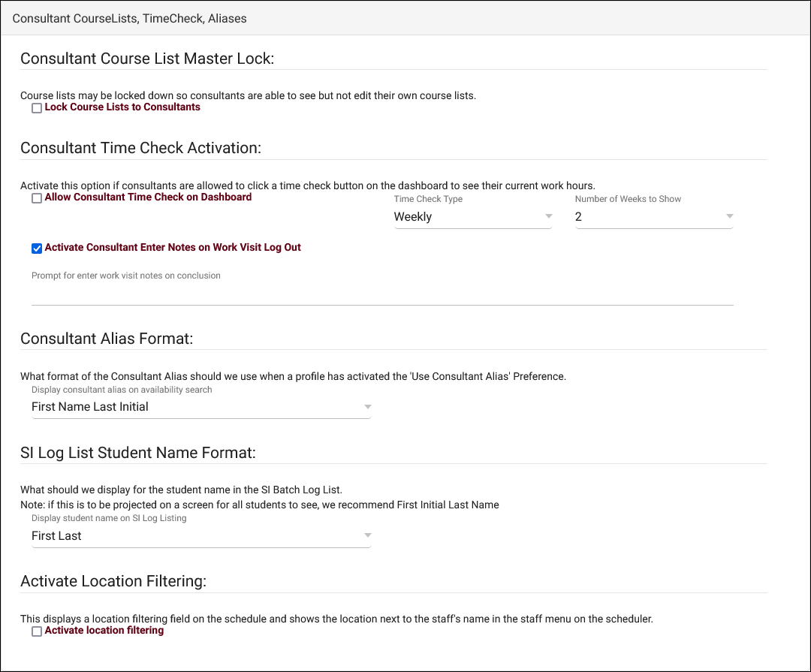The width and height of the screenshot is (811, 672).
Task: Click the Activate Consultant Enter Notes label text
Action: (x=173, y=248)
